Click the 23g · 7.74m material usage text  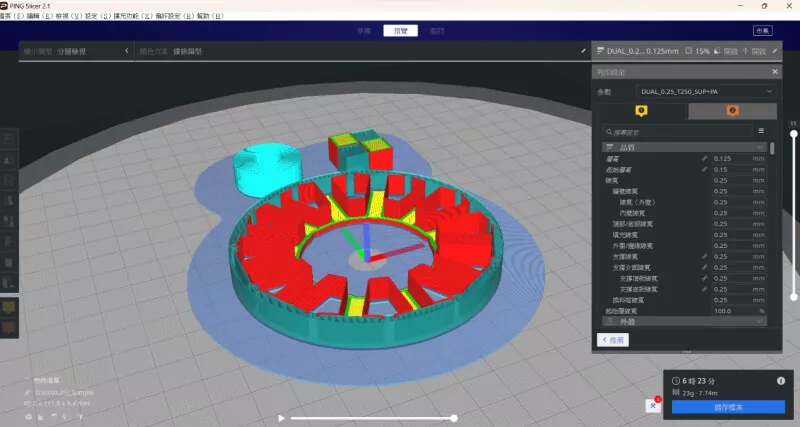[x=699, y=393]
